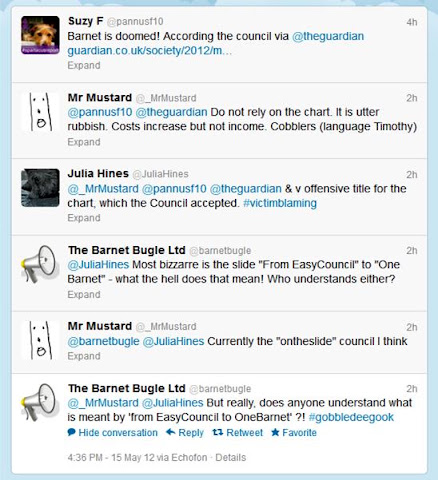The width and height of the screenshot is (438, 480).
Task: Expand Suzy F's tweet
Action: click(x=84, y=65)
